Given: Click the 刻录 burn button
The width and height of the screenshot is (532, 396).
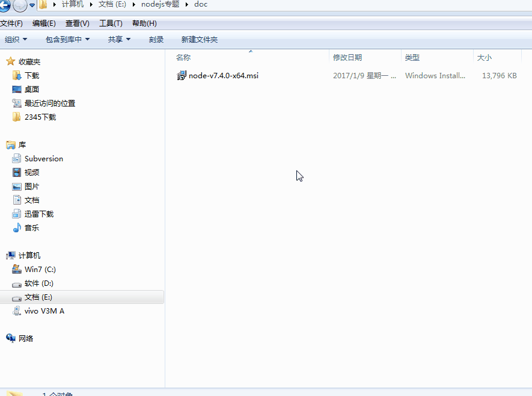Looking at the screenshot, I should pos(156,40).
